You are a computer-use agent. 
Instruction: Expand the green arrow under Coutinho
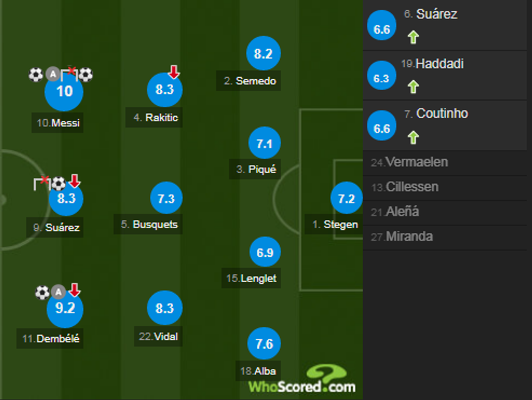coord(414,135)
